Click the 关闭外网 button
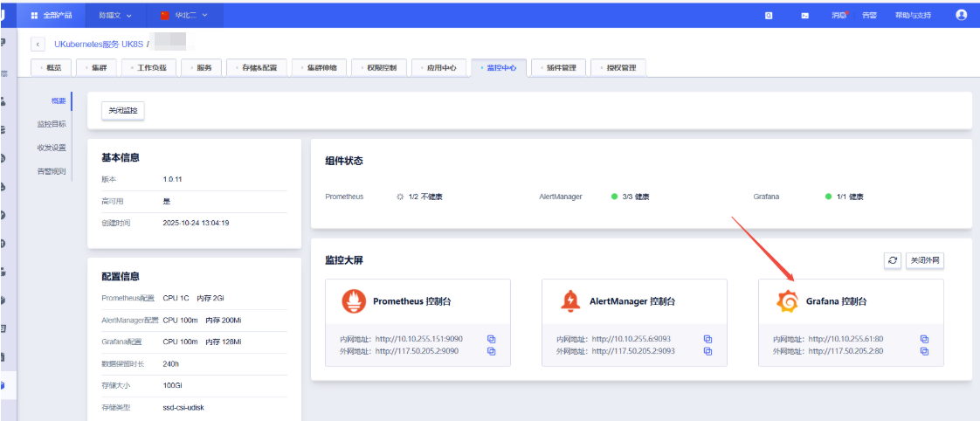The image size is (980, 421). (924, 261)
